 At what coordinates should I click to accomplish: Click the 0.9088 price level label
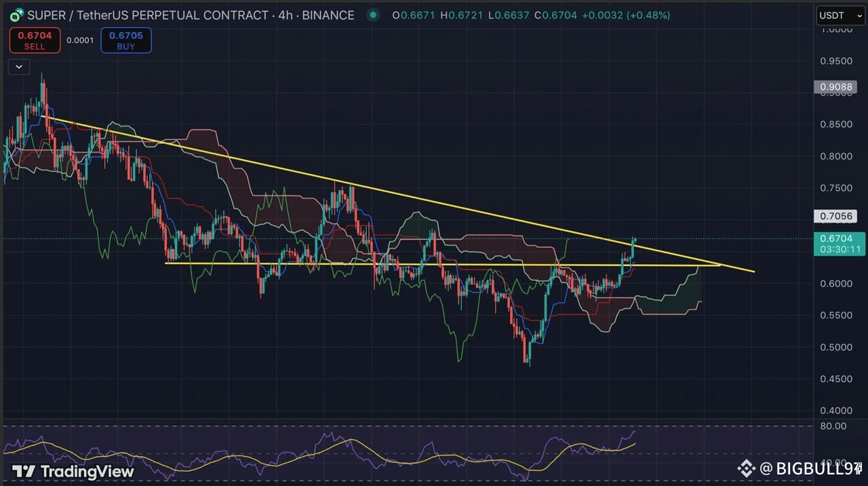[835, 87]
